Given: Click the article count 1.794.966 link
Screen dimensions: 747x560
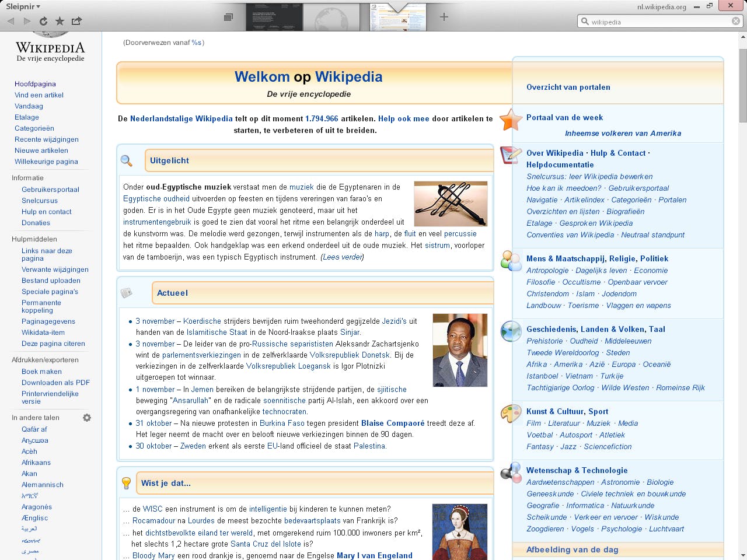Looking at the screenshot, I should pos(322,118).
